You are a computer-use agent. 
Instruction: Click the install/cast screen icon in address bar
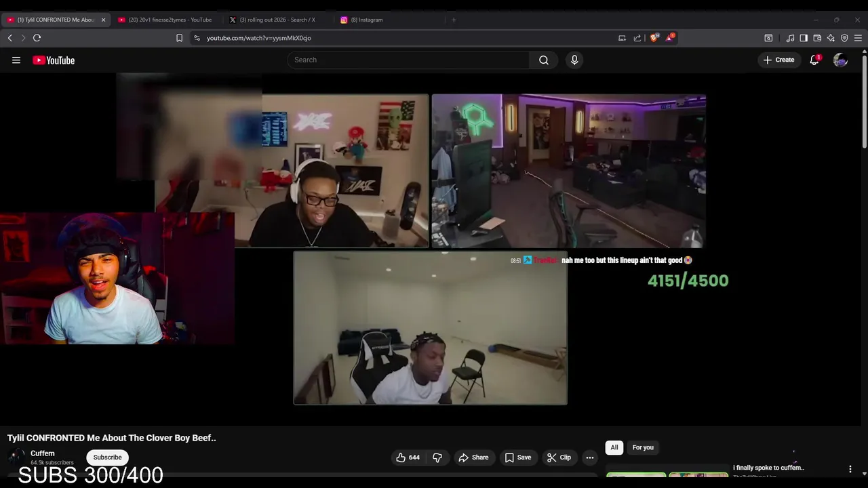pos(622,38)
